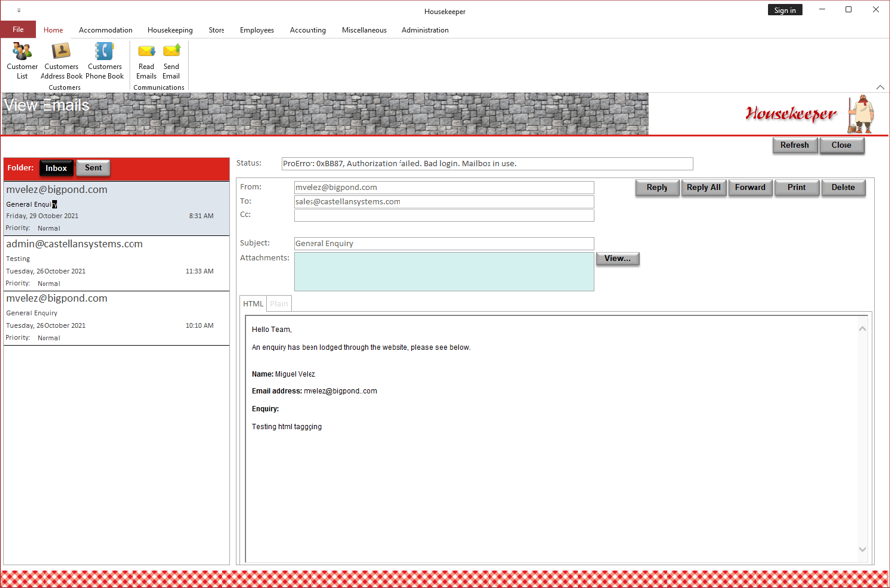Click 'Hello Team,' in the message body
The height and width of the screenshot is (588, 890).
click(271, 329)
